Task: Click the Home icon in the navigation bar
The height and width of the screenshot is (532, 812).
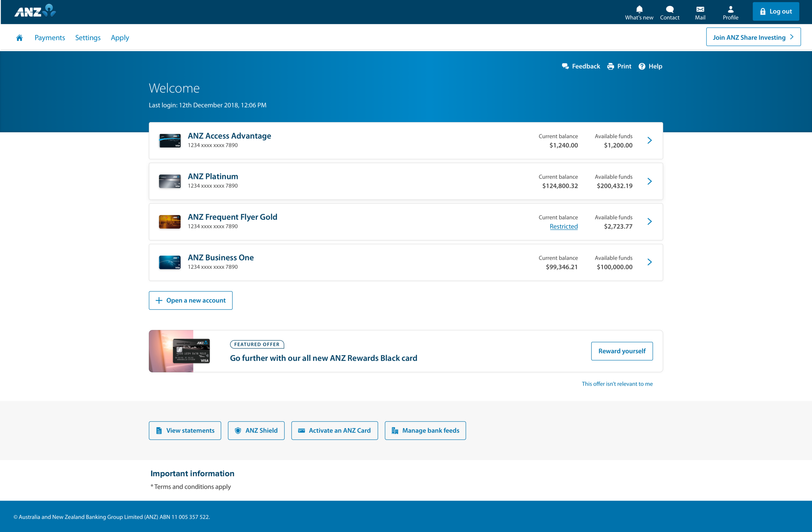Action: click(19, 38)
